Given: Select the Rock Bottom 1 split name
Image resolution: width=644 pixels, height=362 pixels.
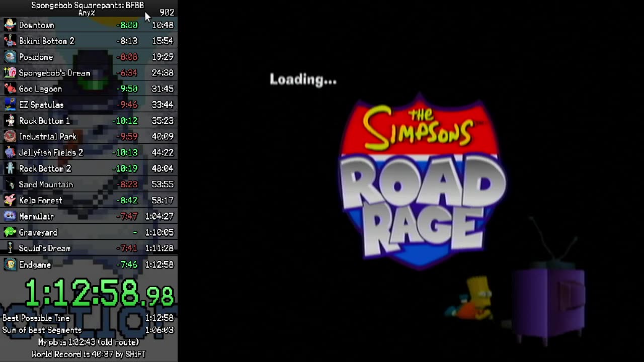Looking at the screenshot, I should click(x=44, y=121).
